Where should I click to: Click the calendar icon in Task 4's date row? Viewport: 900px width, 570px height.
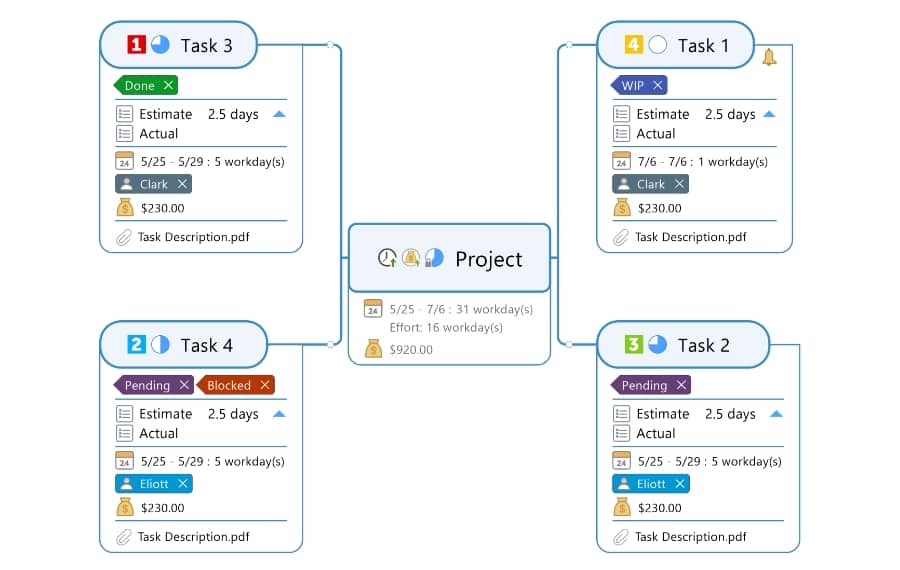click(x=124, y=461)
